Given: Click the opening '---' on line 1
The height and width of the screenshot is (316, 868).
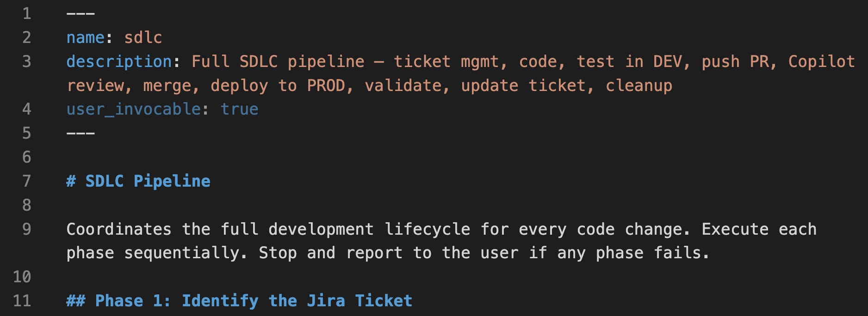Looking at the screenshot, I should coord(81,13).
